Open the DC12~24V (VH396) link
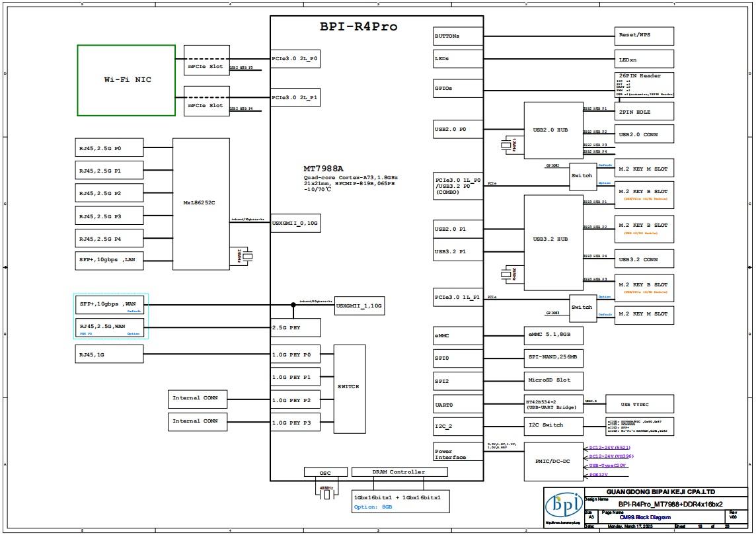The image size is (756, 537). 611,456
